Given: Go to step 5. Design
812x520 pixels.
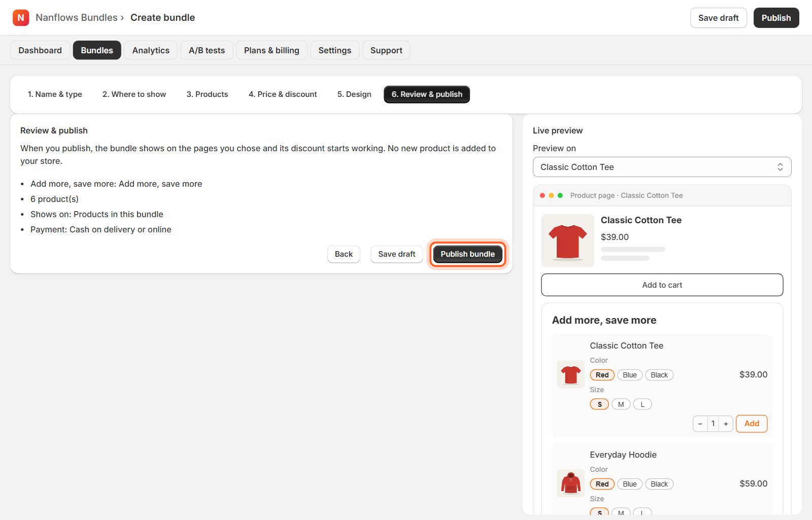Looking at the screenshot, I should click(354, 94).
